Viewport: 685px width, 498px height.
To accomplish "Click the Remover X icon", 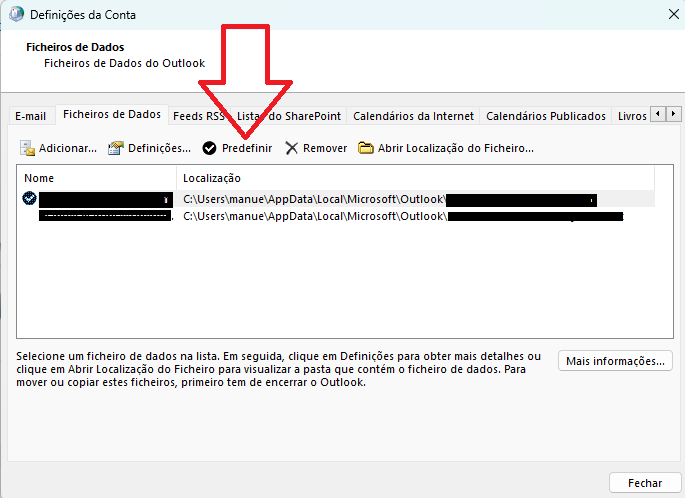I will [x=292, y=148].
